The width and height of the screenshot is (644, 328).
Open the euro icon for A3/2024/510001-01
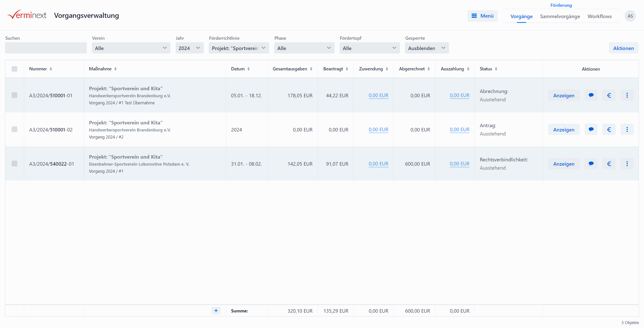(609, 95)
